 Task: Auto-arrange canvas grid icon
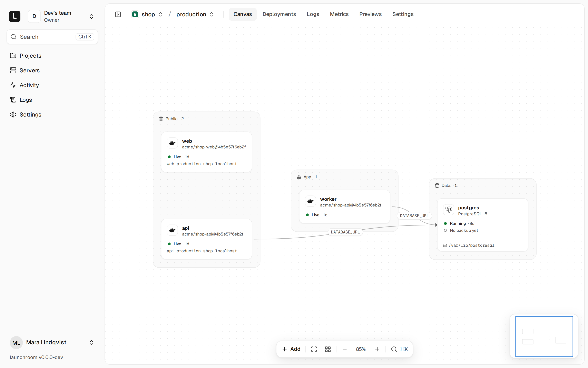(328, 349)
